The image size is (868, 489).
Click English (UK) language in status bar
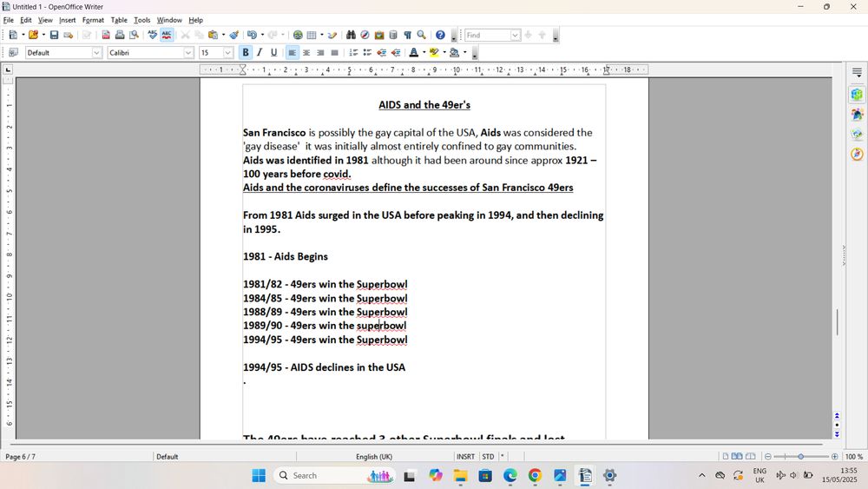click(x=374, y=456)
